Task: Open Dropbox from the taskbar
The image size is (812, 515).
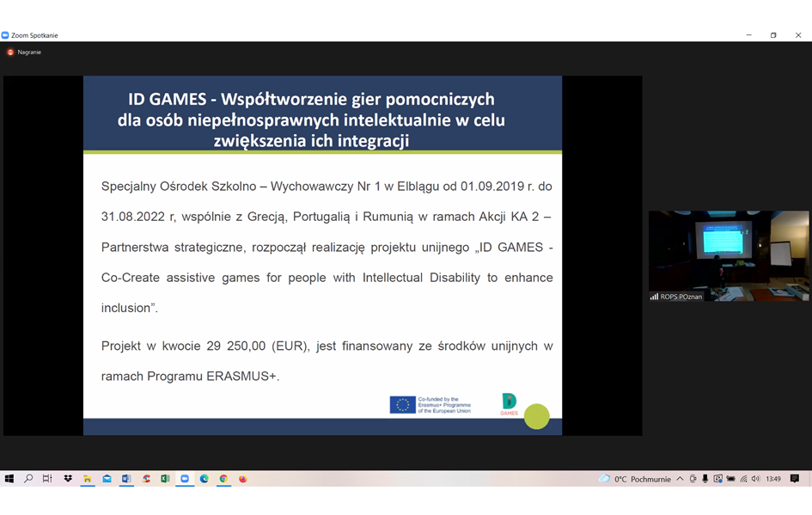Action: click(x=68, y=479)
